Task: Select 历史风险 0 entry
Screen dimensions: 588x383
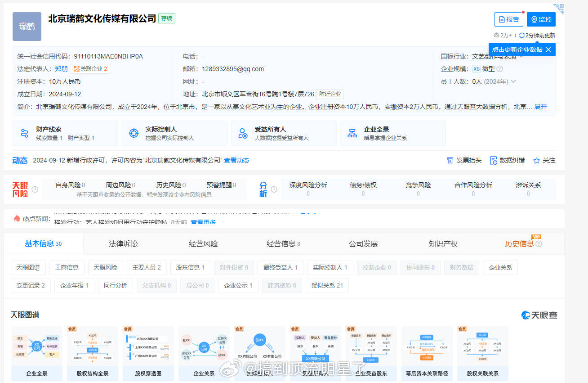Action: pyautogui.click(x=171, y=185)
